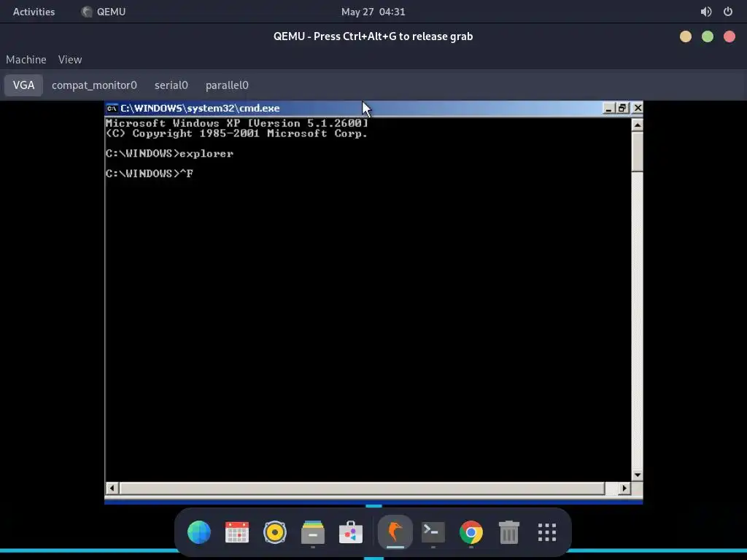
Task: Open the Activities overview
Action: [34, 12]
